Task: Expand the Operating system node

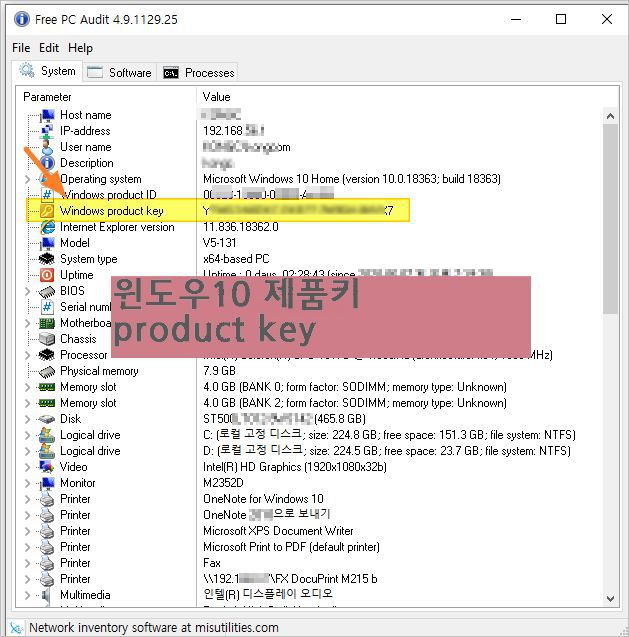Action: click(28, 179)
